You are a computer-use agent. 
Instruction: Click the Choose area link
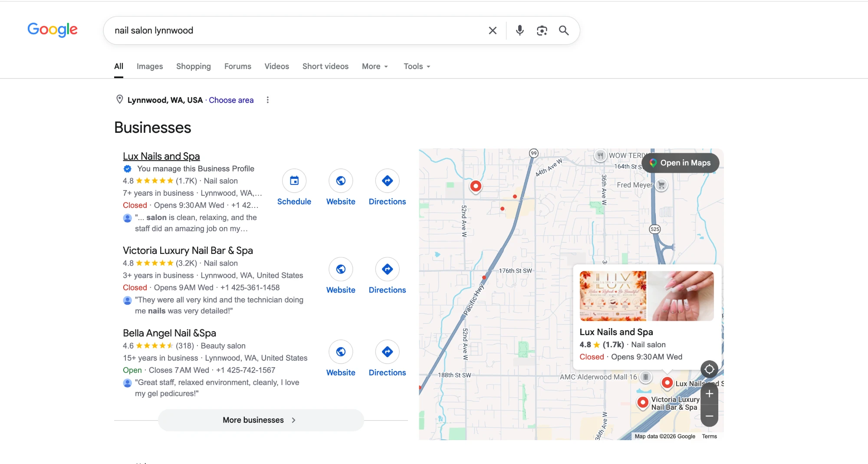coord(231,100)
